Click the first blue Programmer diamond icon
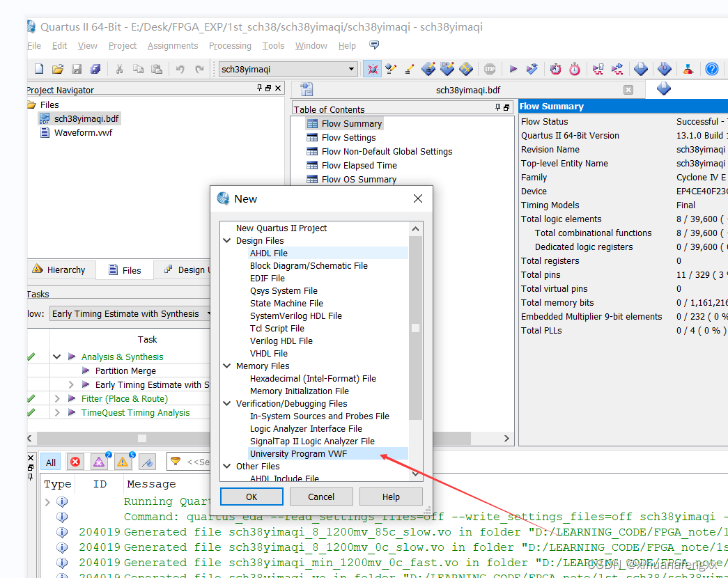Viewport: 728px width, 578px height. pos(641,69)
